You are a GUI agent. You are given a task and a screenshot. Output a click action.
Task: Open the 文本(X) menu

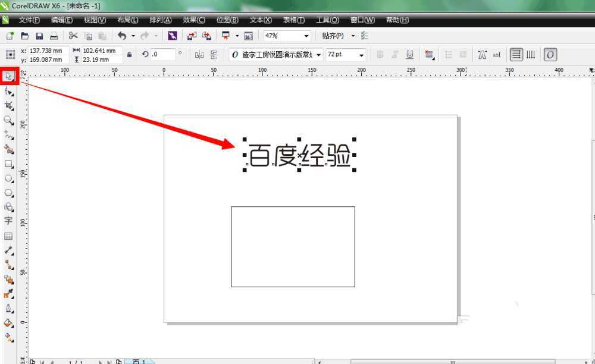261,20
